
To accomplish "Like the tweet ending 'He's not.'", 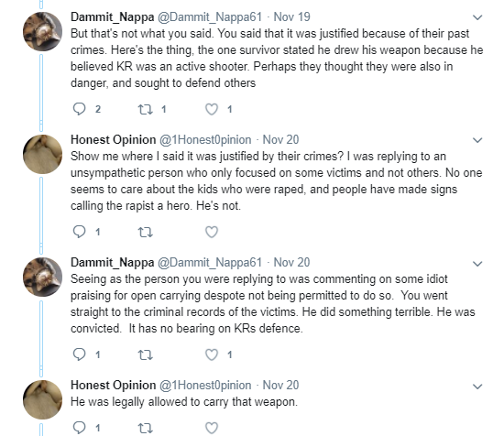I will tap(212, 232).
